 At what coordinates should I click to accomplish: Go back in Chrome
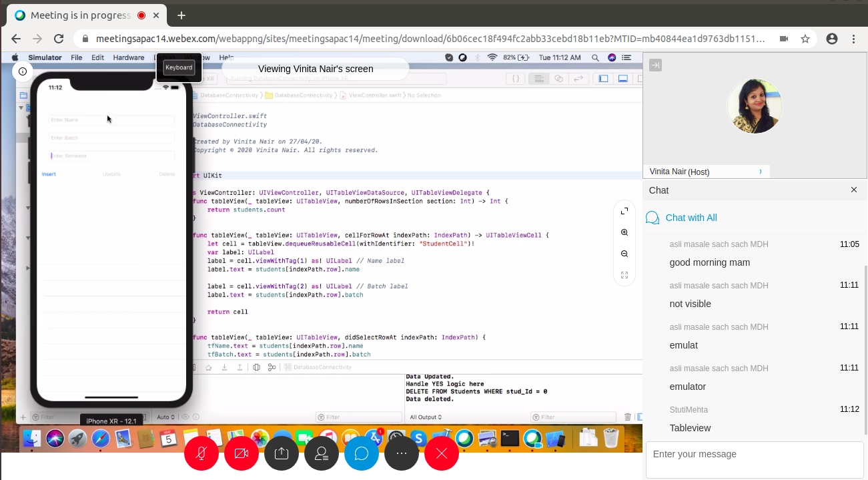click(x=16, y=39)
